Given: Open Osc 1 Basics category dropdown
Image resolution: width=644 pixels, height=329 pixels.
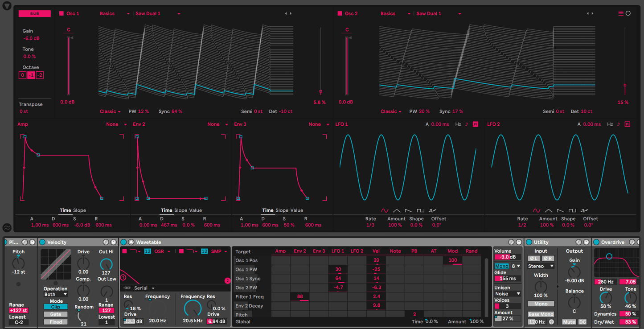Looking at the screenshot, I should click(x=115, y=14).
